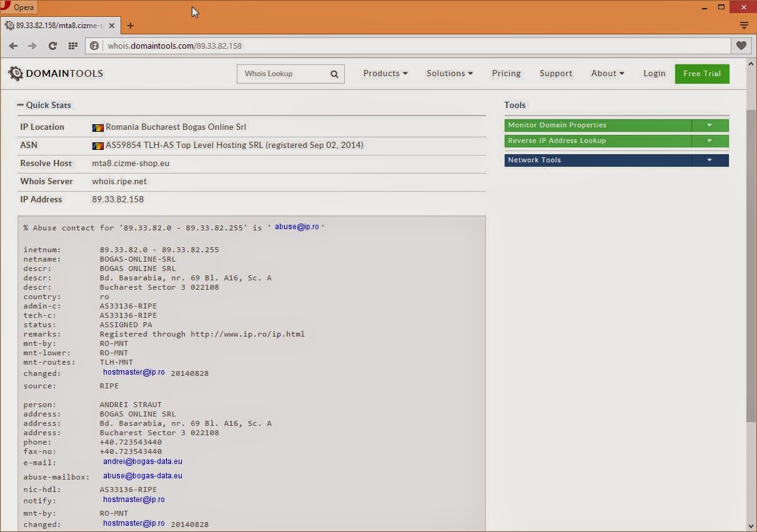
Task: Minimize the Opera window
Action: tap(704, 7)
